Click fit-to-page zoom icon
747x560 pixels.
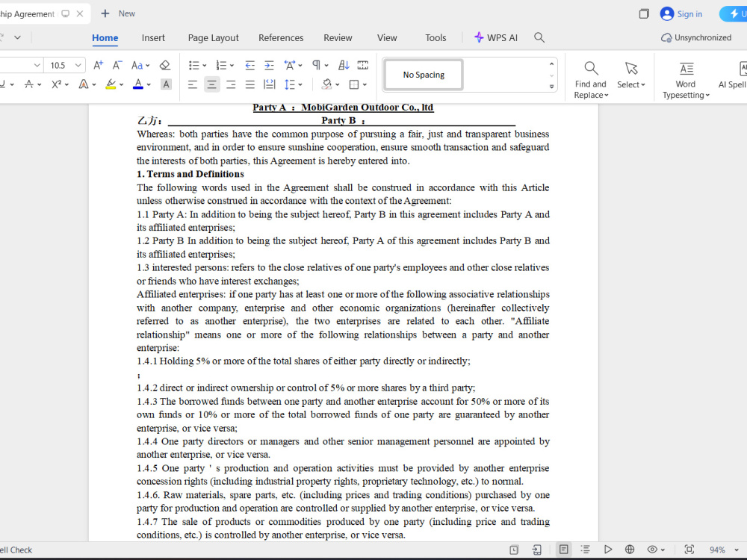click(x=689, y=550)
